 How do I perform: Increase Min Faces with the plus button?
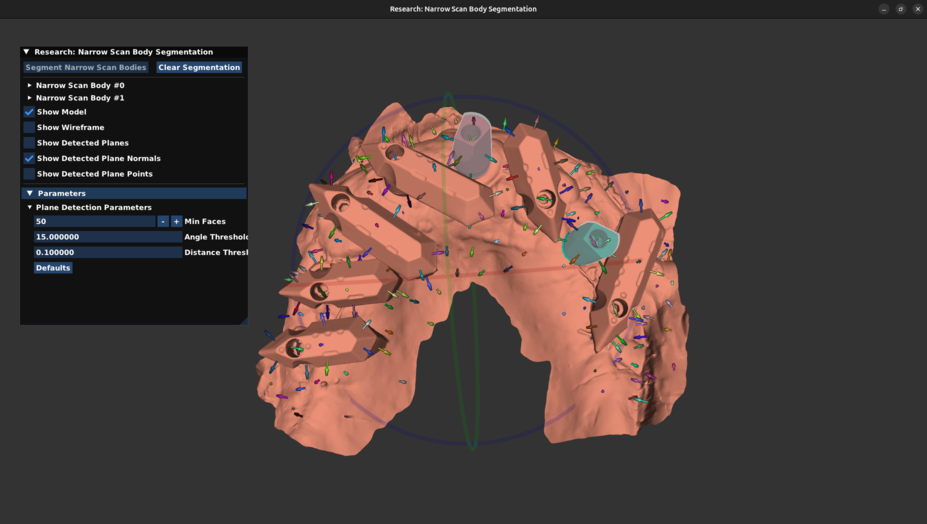pos(177,222)
